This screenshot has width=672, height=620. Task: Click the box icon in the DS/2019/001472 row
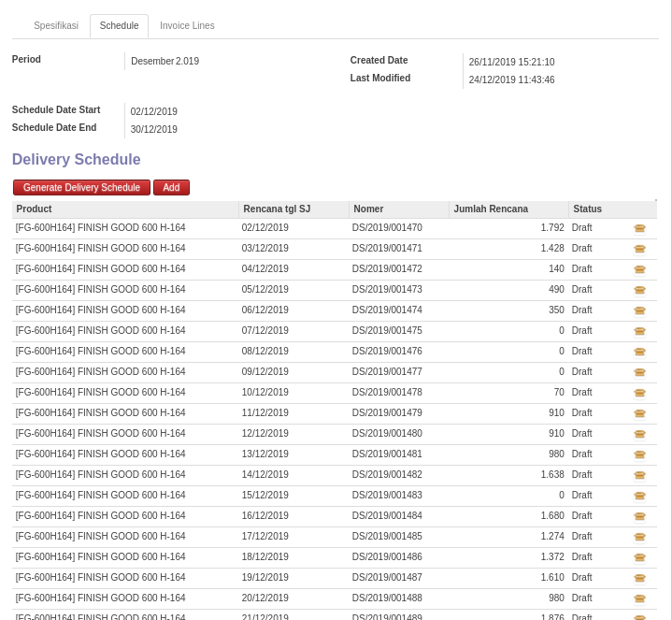tap(639, 269)
